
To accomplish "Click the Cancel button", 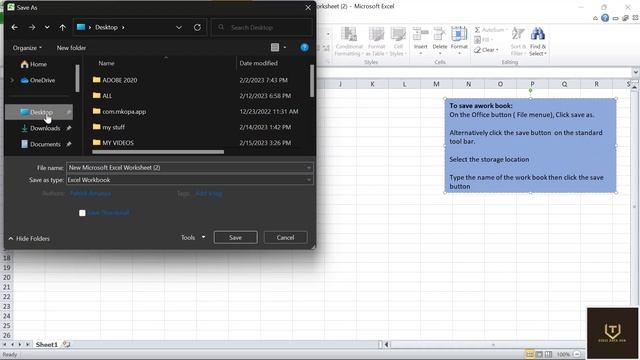I will (285, 237).
